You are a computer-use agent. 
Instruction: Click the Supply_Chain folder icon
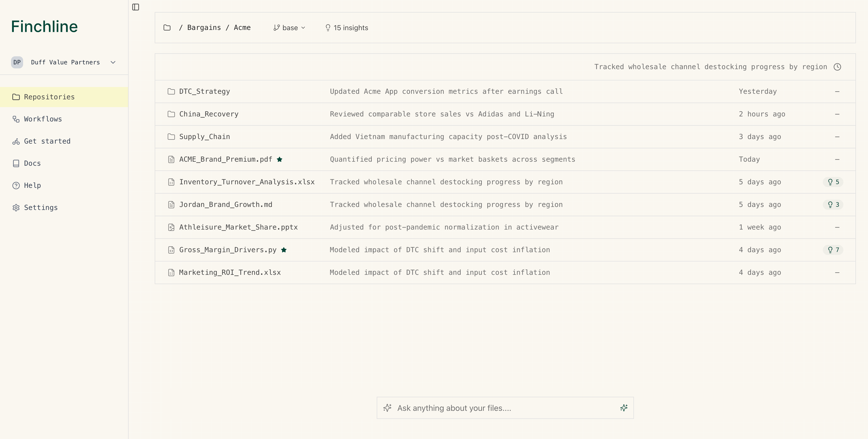pyautogui.click(x=171, y=137)
